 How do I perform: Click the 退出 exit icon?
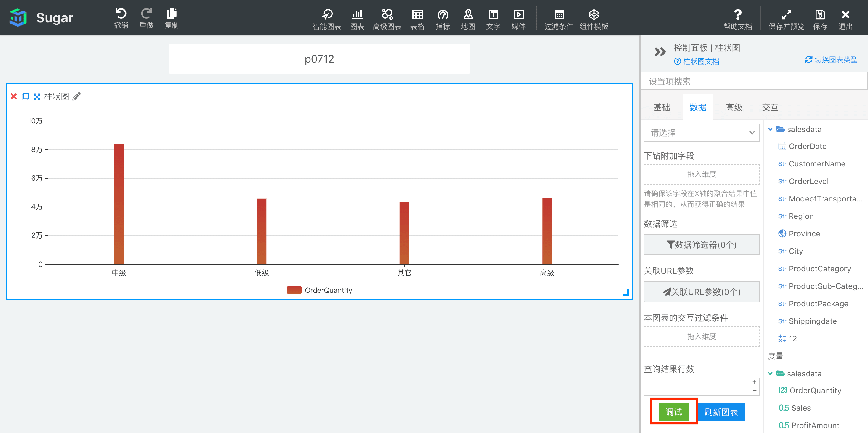coord(845,15)
